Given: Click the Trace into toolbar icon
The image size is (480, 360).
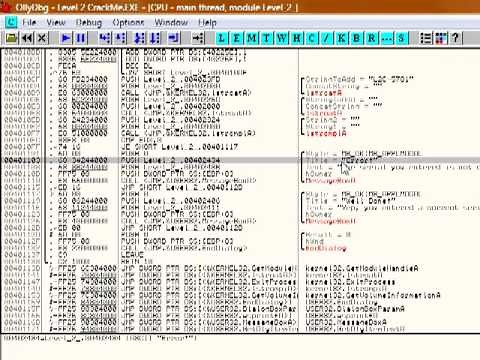Looking at the screenshot, I should pyautogui.click(x=140, y=38).
